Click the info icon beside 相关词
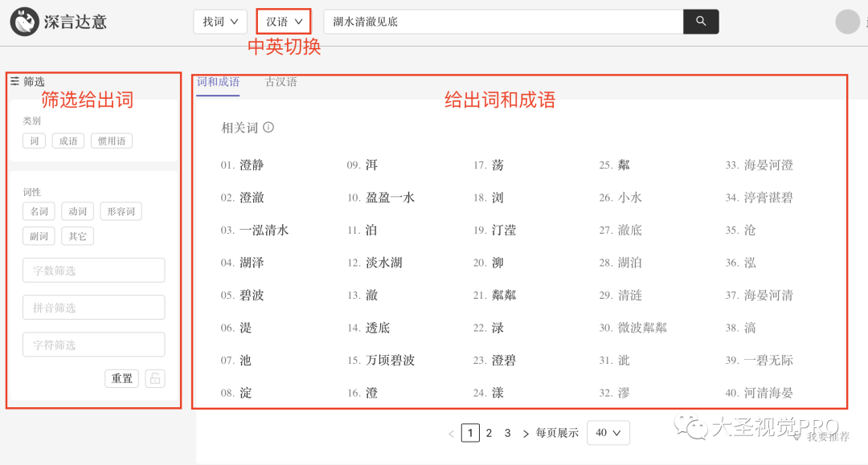868x465 pixels. pos(268,128)
